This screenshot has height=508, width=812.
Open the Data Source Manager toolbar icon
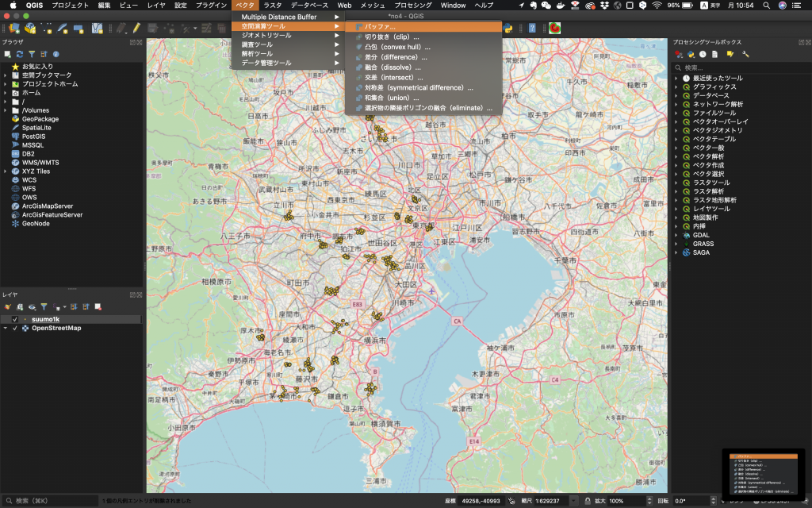pyautogui.click(x=14, y=28)
